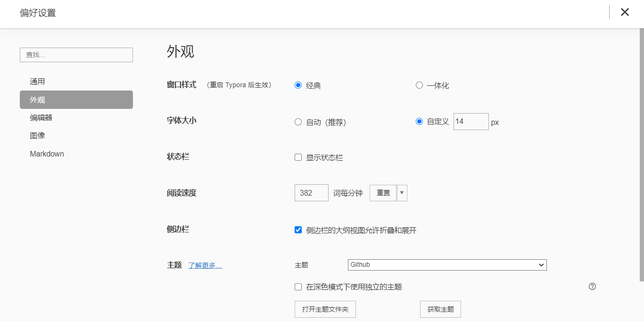Viewport: 644px width, 321px height.
Task: Select the 经典 window style
Action: pyautogui.click(x=297, y=85)
